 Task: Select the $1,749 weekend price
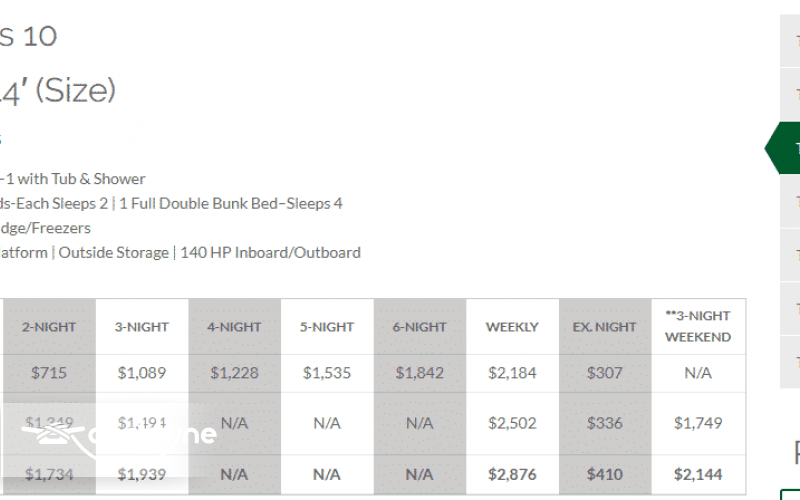[x=698, y=423]
